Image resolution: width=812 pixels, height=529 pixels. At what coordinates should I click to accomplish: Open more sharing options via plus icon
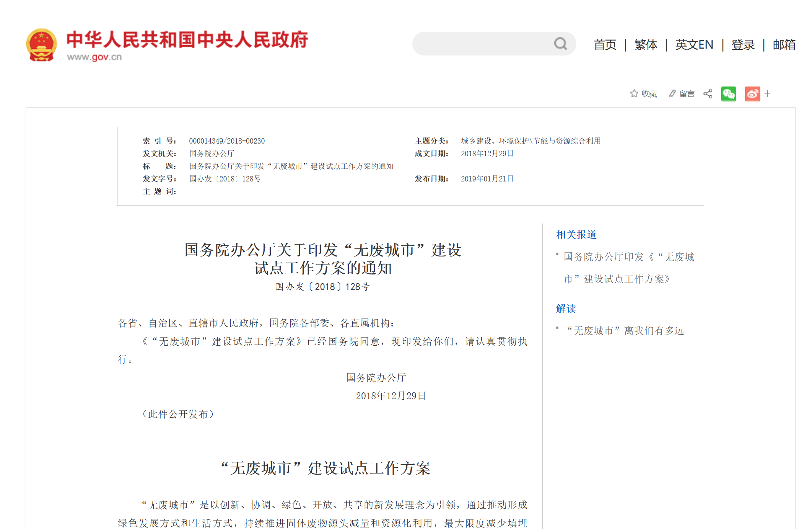(767, 93)
